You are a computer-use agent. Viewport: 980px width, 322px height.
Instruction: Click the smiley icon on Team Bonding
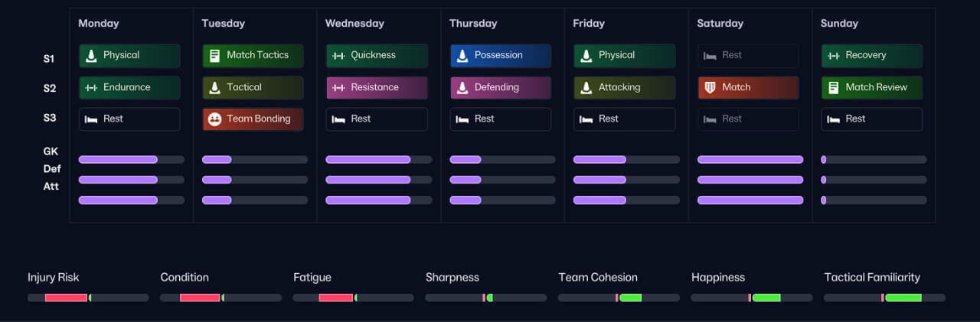pyautogui.click(x=214, y=119)
